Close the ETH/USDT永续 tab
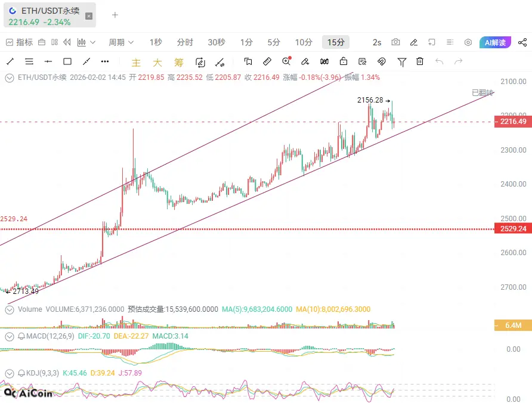532x403 pixels. click(x=88, y=16)
